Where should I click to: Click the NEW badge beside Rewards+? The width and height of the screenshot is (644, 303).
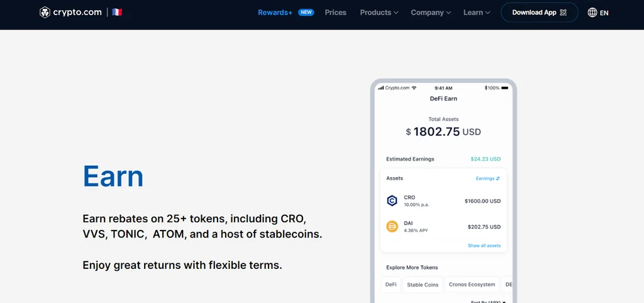(x=306, y=13)
